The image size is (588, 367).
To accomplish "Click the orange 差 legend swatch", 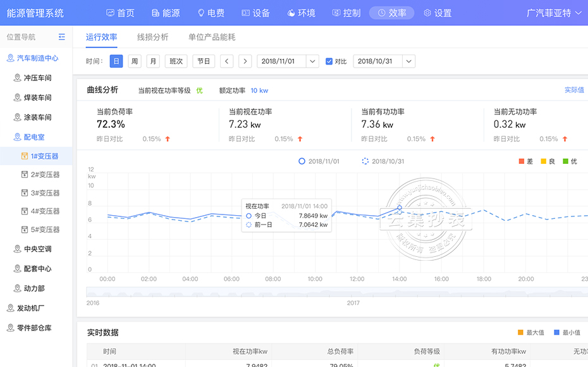I will [x=522, y=161].
